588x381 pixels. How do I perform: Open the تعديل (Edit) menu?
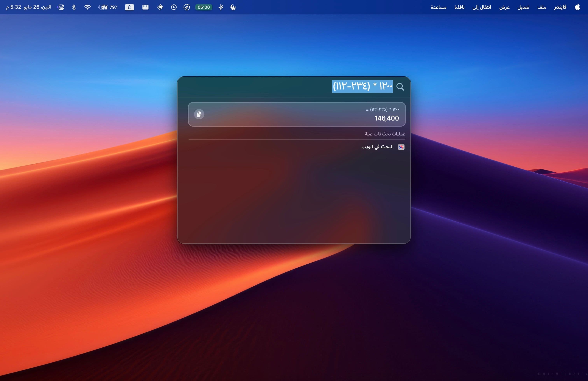click(x=523, y=7)
